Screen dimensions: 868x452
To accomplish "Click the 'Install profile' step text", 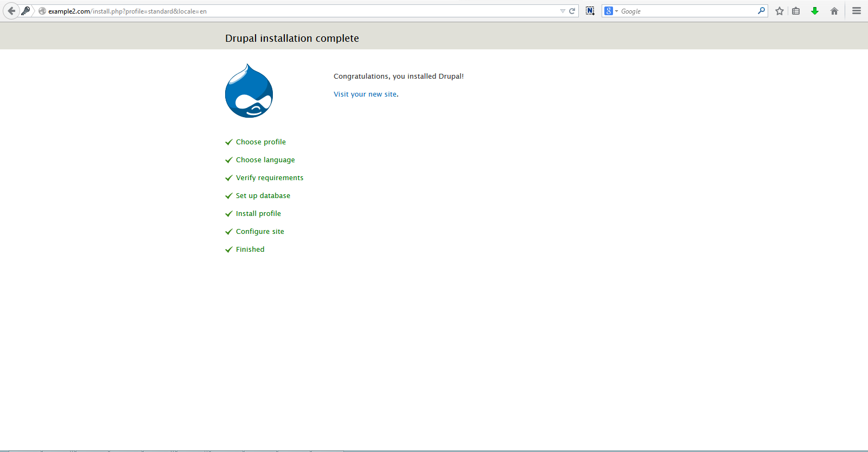I will (258, 213).
